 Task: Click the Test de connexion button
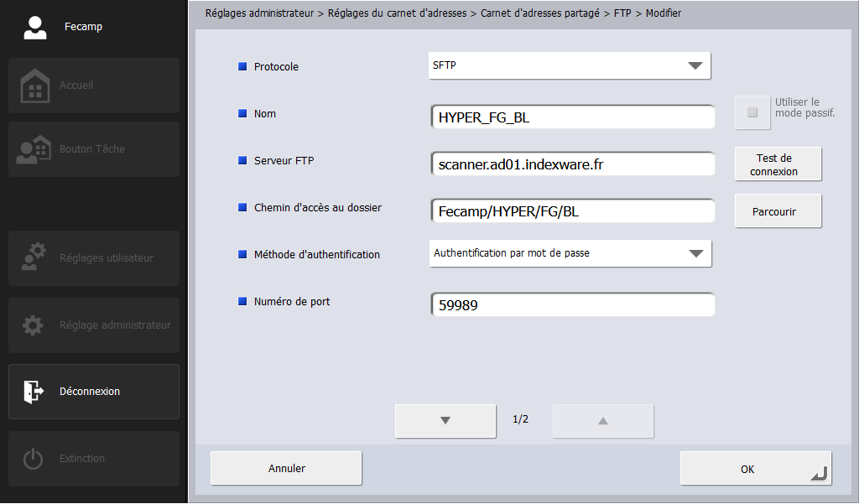click(x=778, y=164)
